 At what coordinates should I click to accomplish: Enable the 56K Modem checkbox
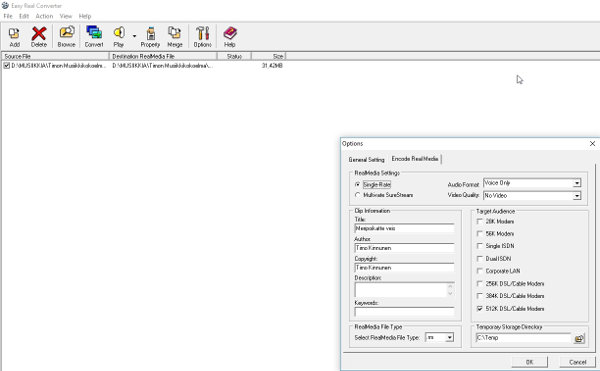coord(479,234)
